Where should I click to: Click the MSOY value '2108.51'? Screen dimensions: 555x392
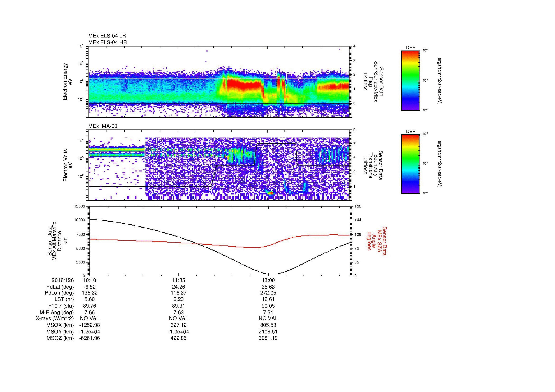[268, 332]
